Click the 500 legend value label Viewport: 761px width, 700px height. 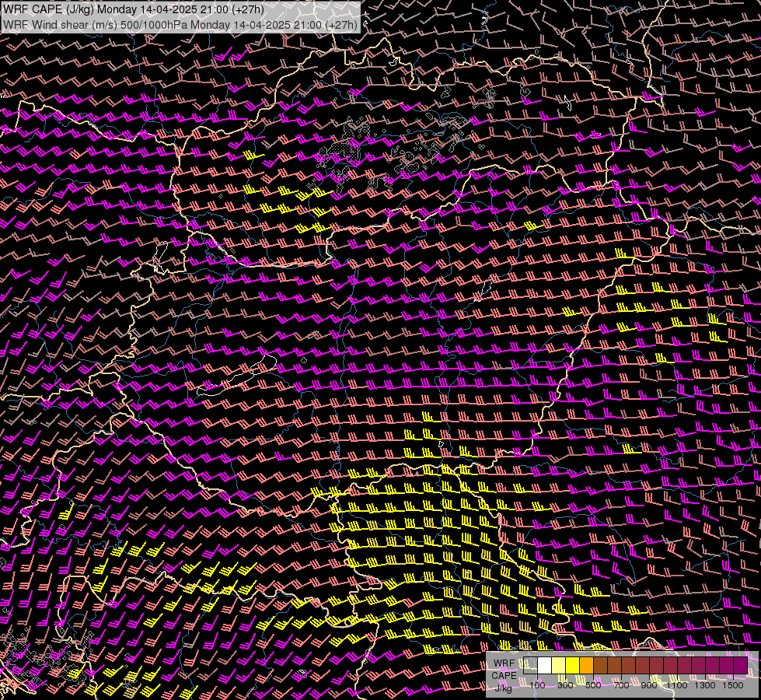click(x=593, y=685)
